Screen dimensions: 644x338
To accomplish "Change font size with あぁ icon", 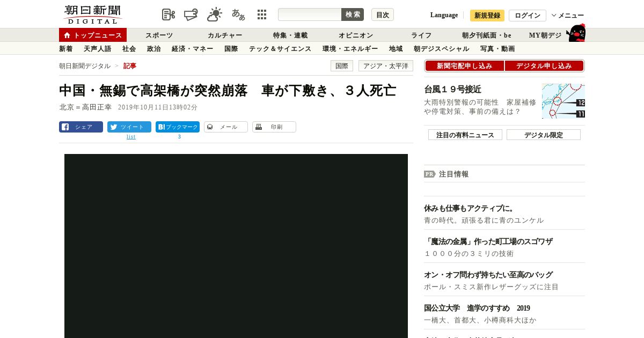I will pyautogui.click(x=238, y=14).
